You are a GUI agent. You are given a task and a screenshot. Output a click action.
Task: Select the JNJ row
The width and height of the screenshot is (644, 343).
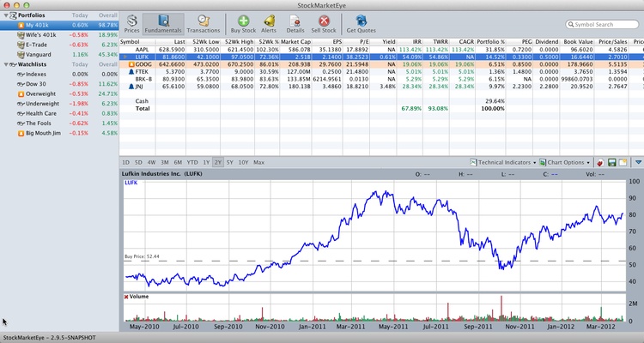pyautogui.click(x=381, y=87)
